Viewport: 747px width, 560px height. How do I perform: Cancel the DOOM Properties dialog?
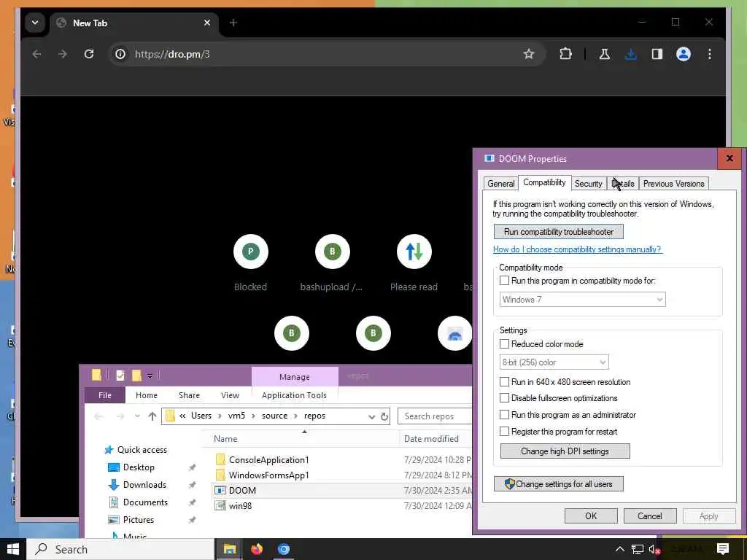[x=650, y=516]
